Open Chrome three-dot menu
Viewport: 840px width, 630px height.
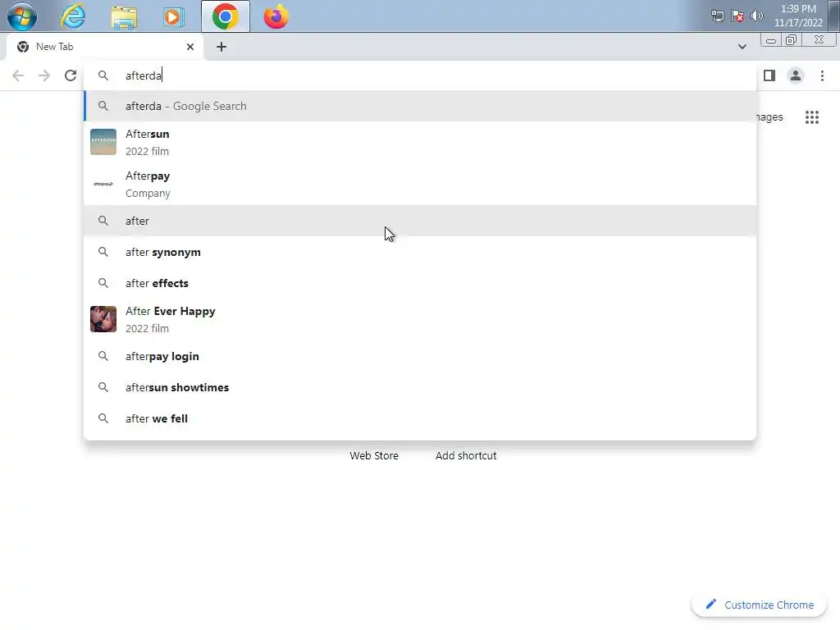822,75
